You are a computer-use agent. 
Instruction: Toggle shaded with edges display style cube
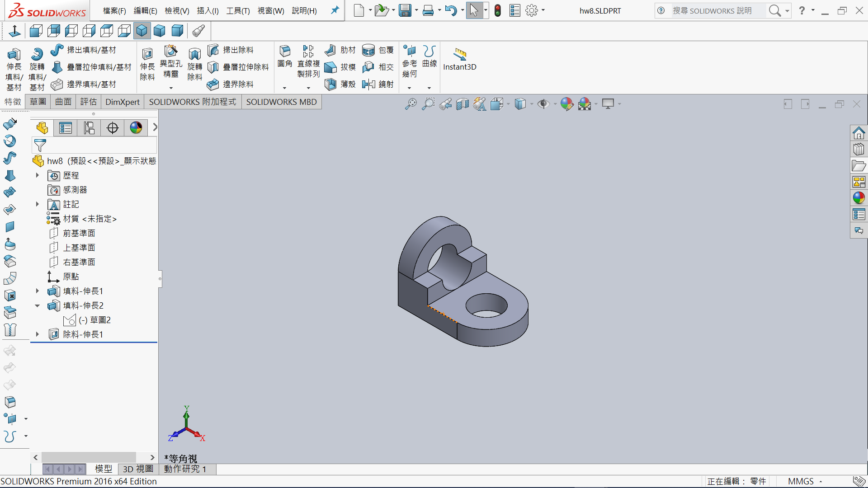[x=142, y=31]
